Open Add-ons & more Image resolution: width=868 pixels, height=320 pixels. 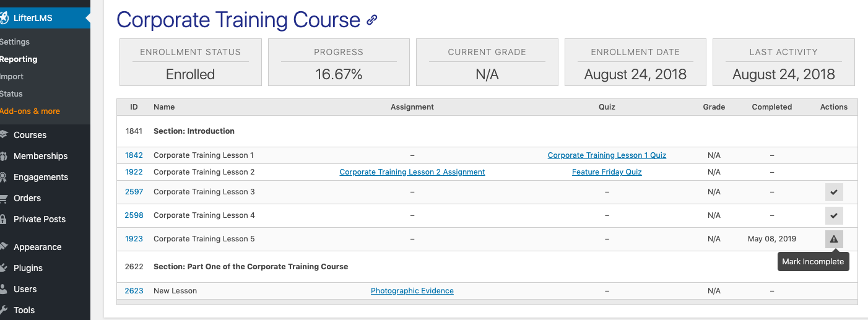click(30, 111)
